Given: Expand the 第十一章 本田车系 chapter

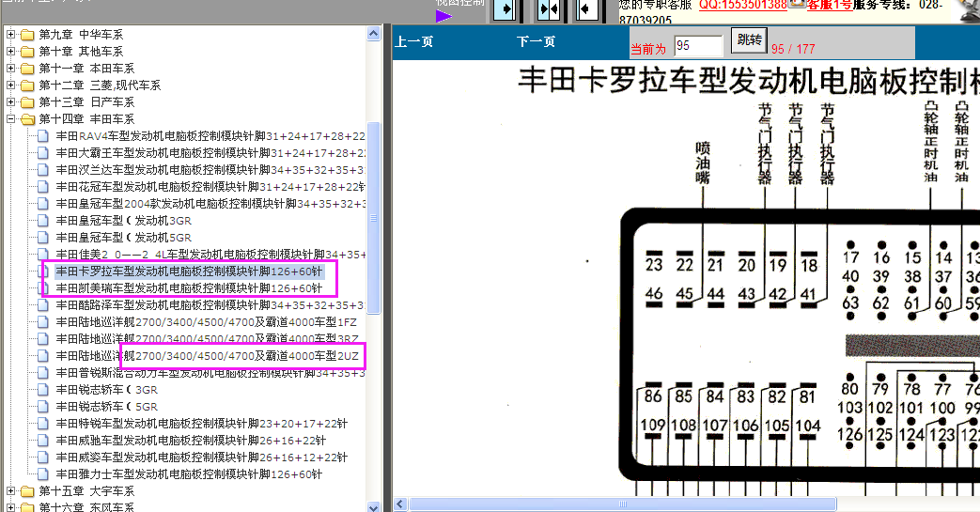Looking at the screenshot, I should tap(10, 69).
